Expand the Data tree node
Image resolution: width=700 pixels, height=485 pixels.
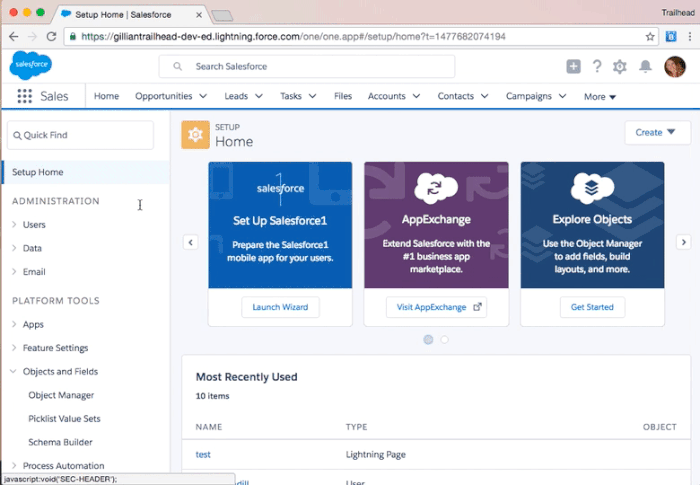click(14, 248)
